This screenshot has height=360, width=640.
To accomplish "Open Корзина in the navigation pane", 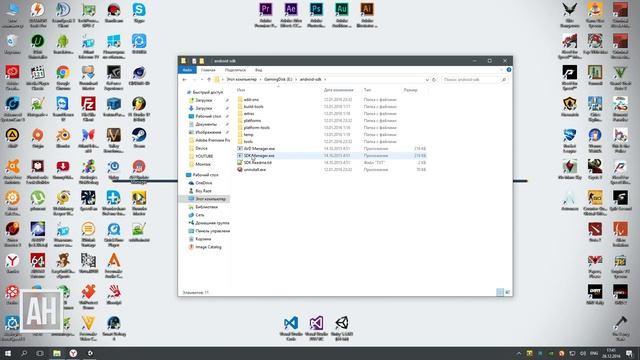I will click(203, 239).
